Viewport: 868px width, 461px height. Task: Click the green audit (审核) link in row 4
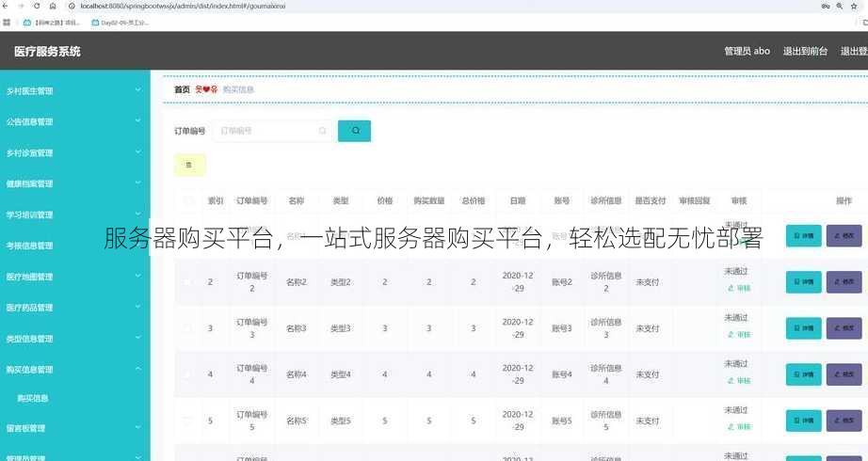point(739,380)
